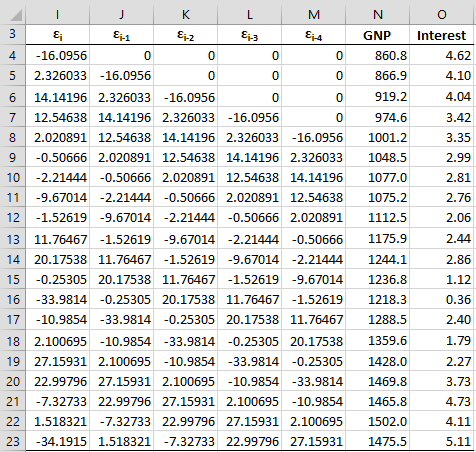Screen dimensions: 476x452
Task: Select row 12 header
Action: point(13,218)
